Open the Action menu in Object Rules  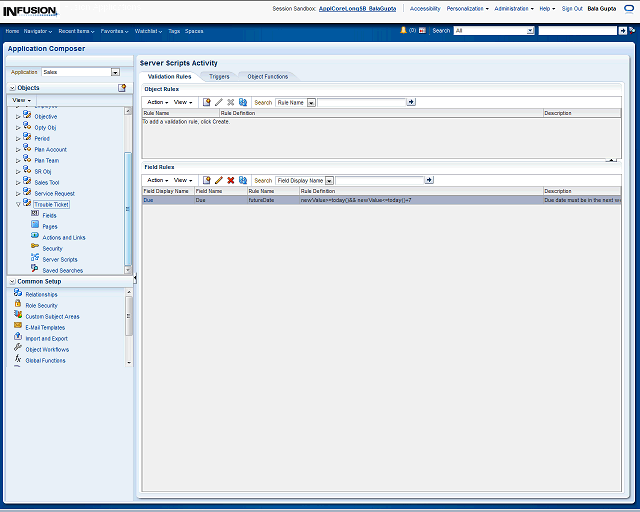[x=157, y=102]
